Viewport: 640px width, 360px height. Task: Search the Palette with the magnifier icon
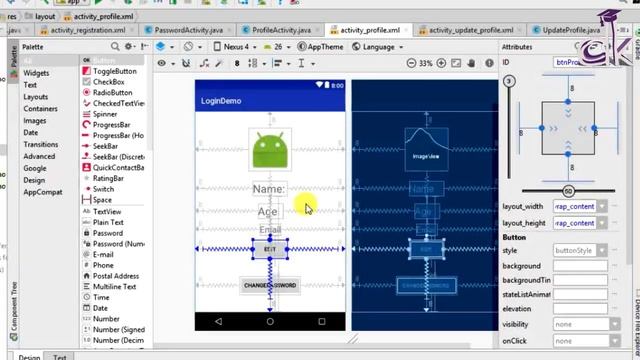click(115, 47)
